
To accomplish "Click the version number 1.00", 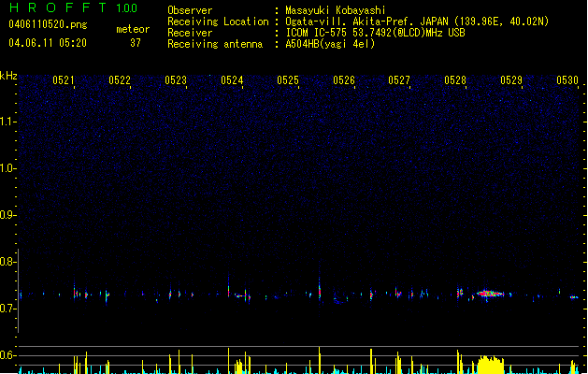I will [127, 7].
